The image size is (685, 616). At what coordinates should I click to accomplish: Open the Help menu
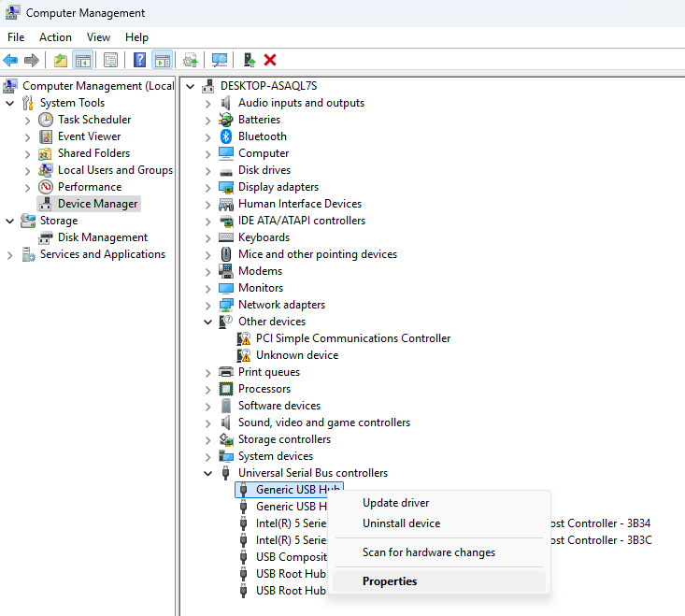click(136, 37)
